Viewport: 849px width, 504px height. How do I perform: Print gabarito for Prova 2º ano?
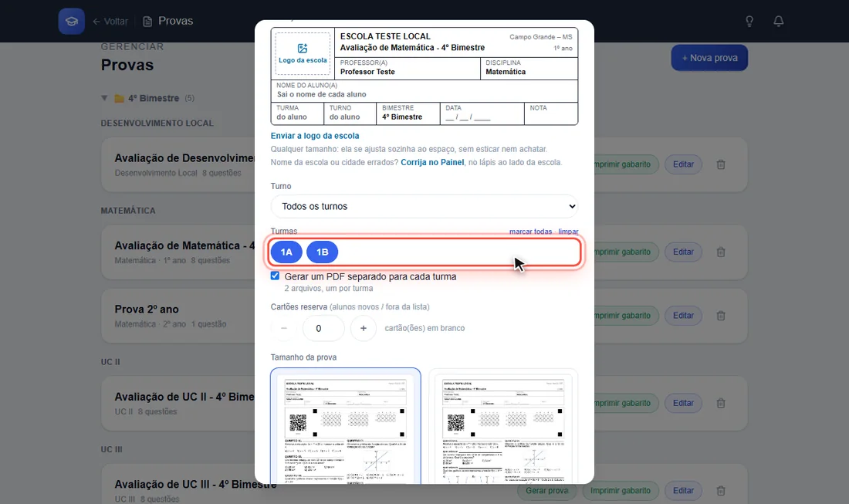[x=627, y=316]
